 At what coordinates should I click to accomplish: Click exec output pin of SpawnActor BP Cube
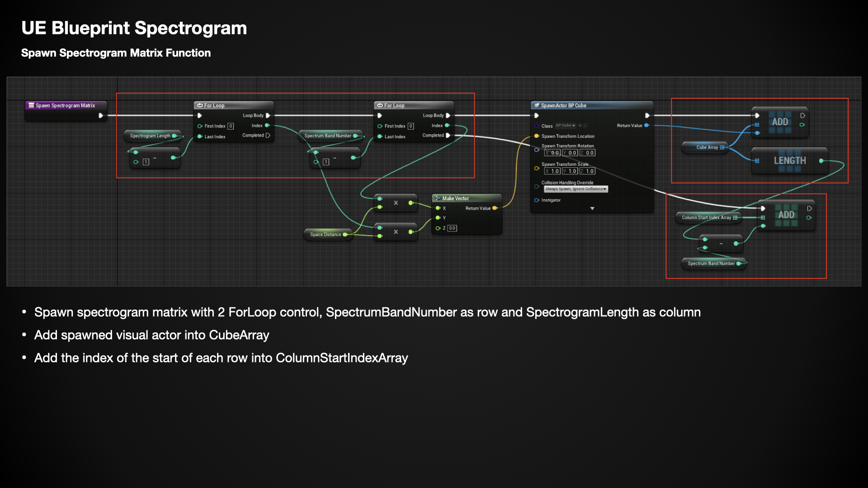tap(647, 116)
